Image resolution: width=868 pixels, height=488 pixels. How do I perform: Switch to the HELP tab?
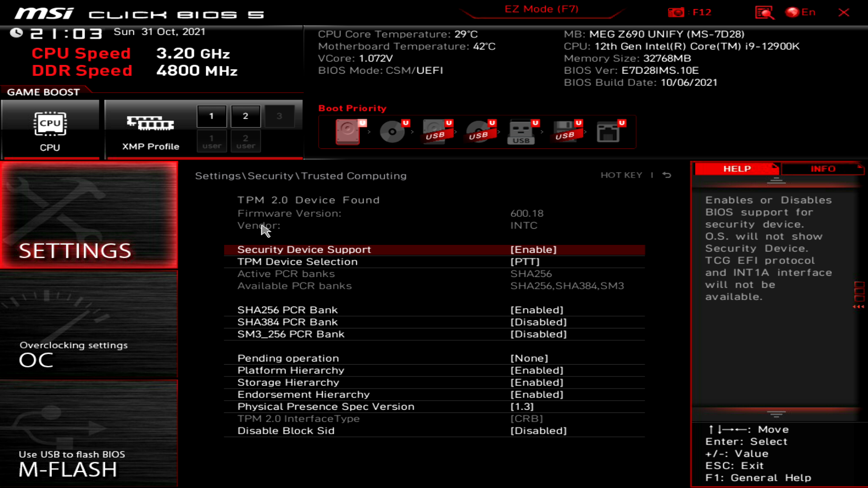pyautogui.click(x=736, y=169)
